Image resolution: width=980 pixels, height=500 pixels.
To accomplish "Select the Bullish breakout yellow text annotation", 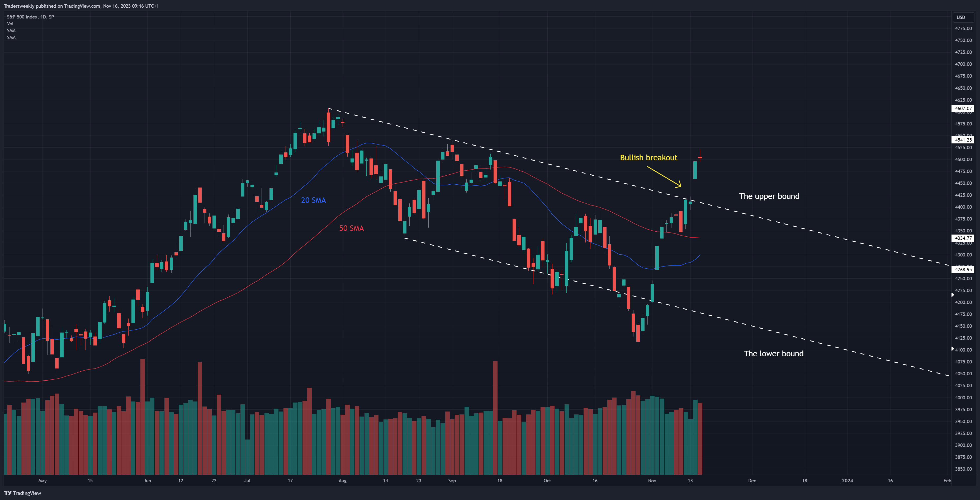I will 649,158.
